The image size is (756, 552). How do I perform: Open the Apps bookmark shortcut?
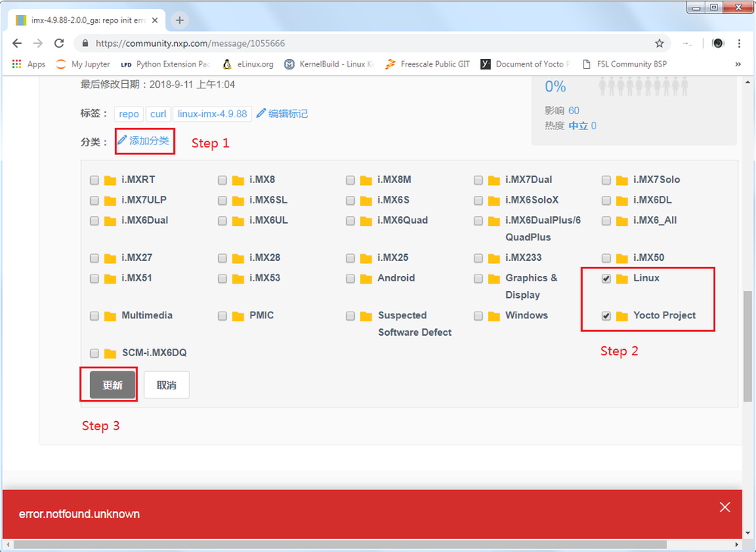click(x=29, y=64)
